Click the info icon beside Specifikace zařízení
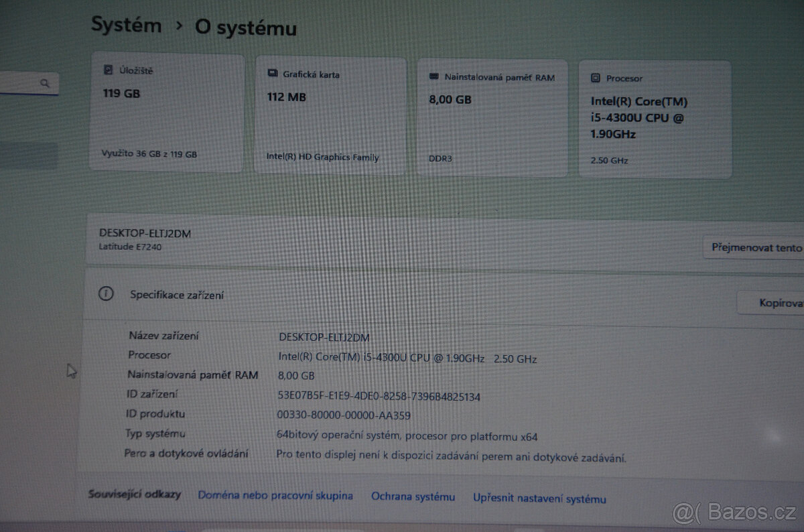Viewport: 804px width, 532px height. [106, 293]
